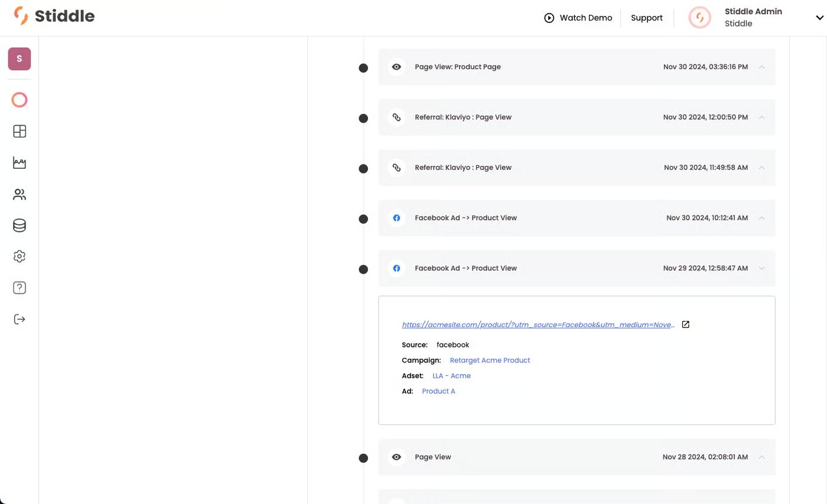Viewport: 827px width, 504px height.
Task: Click the 'Nov 30 2024, 03:36:16 PM' timestamp
Action: click(705, 67)
